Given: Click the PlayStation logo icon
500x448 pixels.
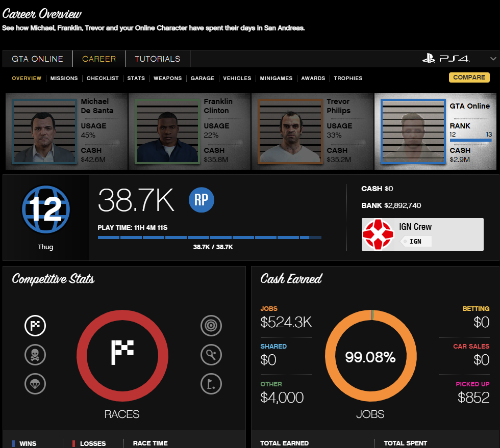Looking at the screenshot, I should click(429, 58).
